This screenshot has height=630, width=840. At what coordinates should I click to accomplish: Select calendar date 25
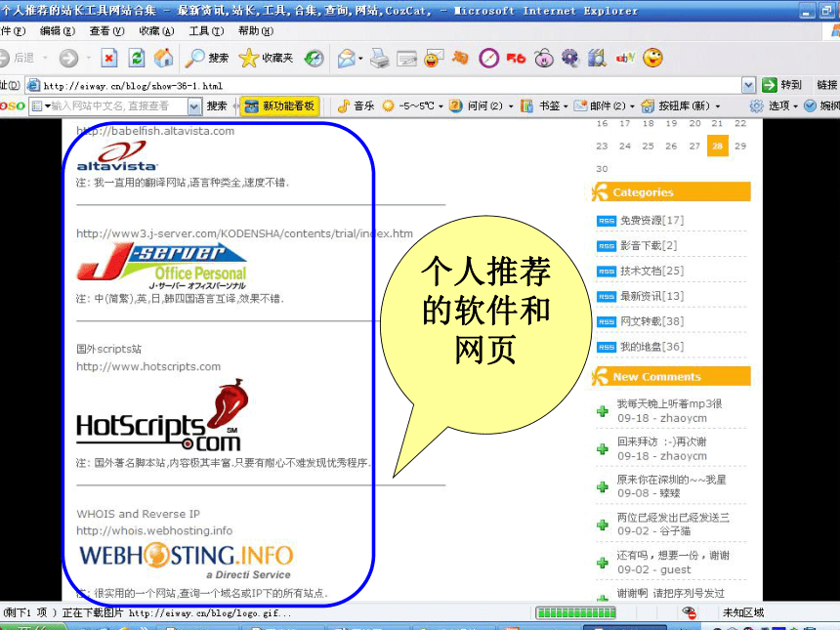point(649,146)
